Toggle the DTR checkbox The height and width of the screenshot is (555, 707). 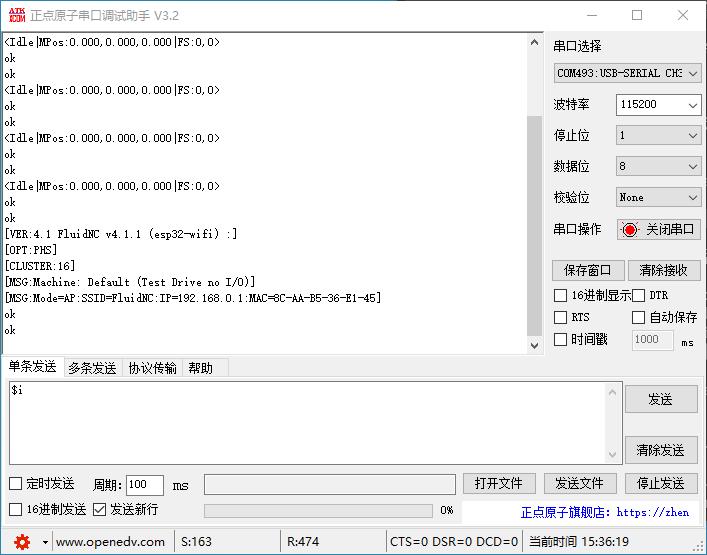point(638,296)
